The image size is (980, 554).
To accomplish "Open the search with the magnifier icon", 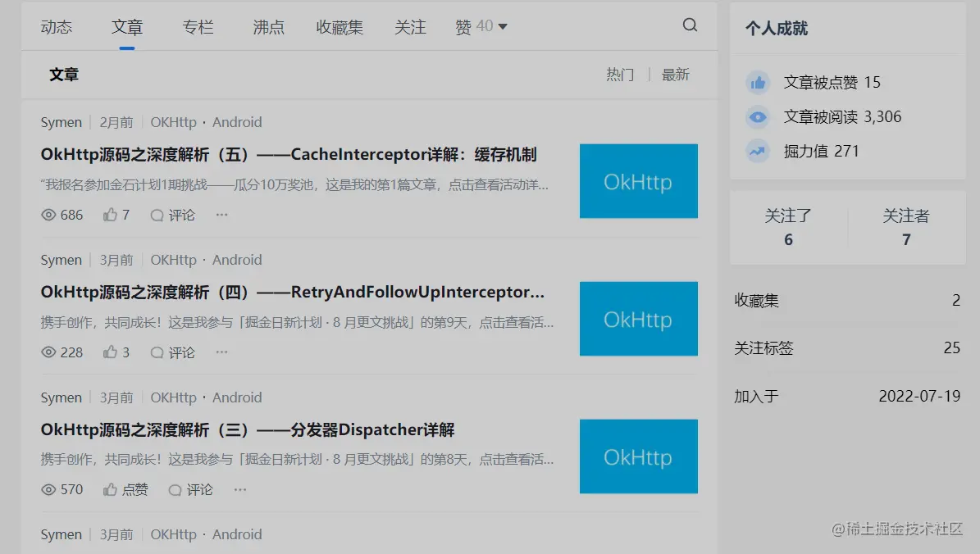I will click(x=690, y=25).
